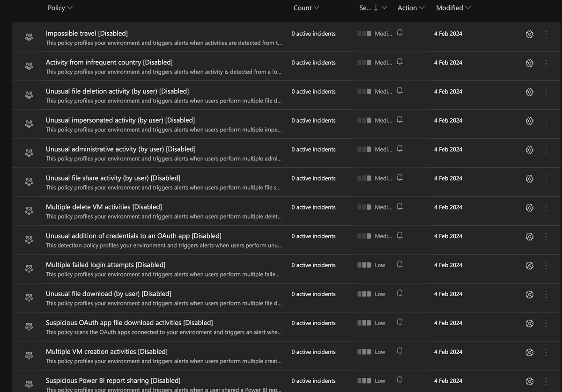
Task: Click description text under Multiple failed login attempts
Action: (x=163, y=275)
